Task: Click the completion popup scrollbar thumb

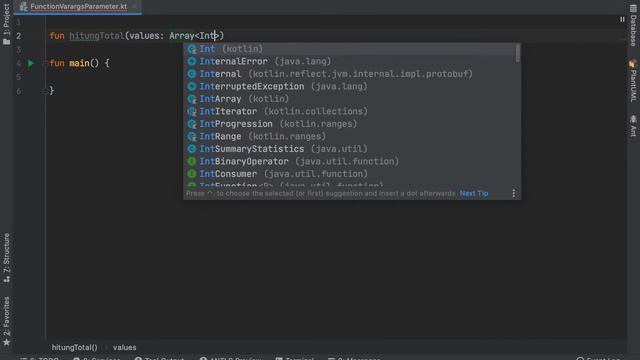Action: tap(518, 53)
